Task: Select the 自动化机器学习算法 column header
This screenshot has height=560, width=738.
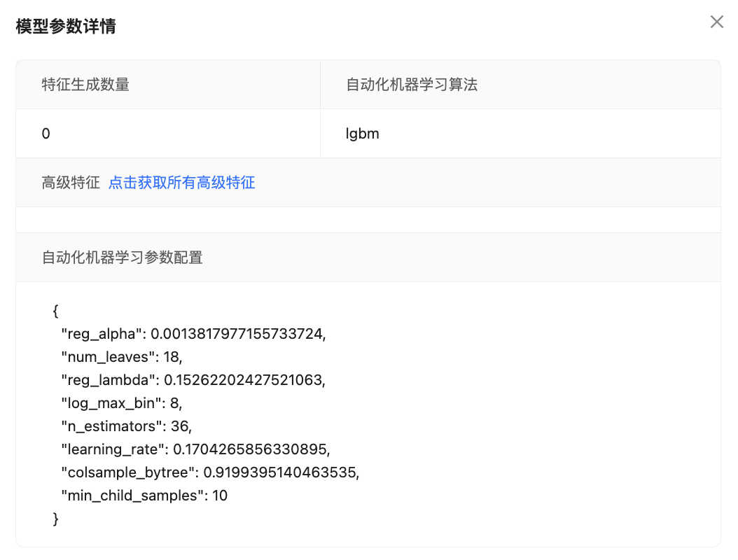Action: [x=412, y=85]
